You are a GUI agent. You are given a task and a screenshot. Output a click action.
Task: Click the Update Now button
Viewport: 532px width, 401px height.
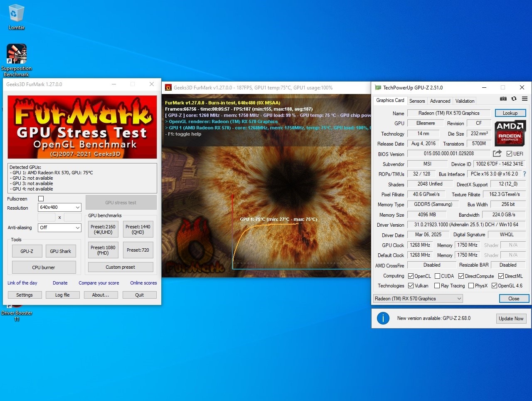[511, 319]
